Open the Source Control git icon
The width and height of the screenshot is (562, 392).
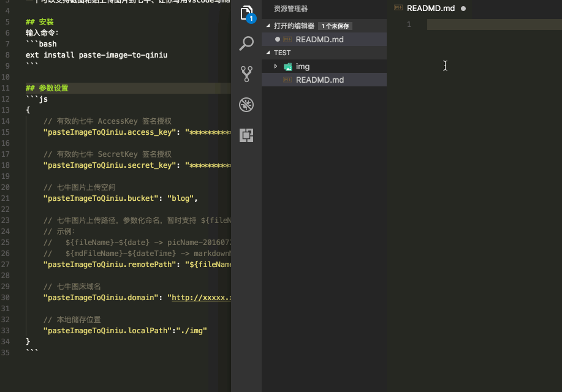tap(246, 74)
